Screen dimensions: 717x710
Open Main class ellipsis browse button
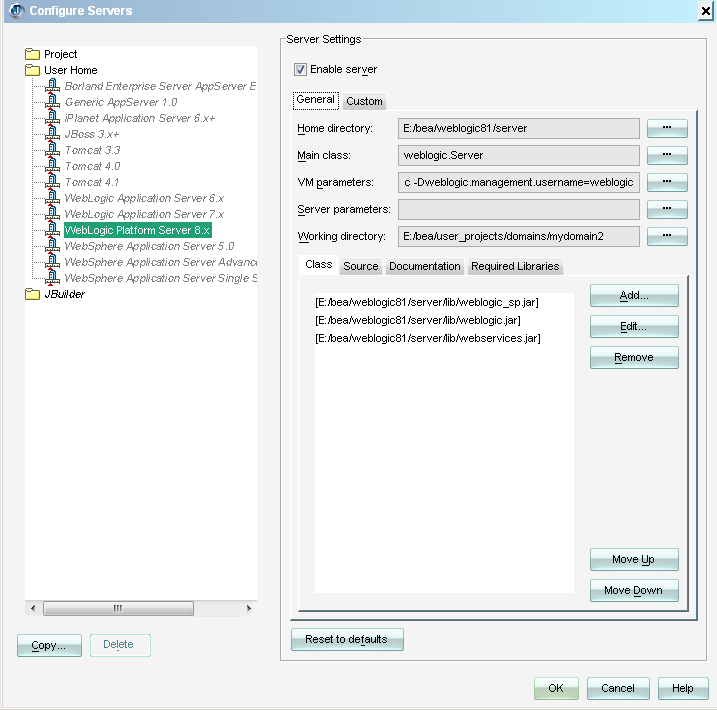[x=667, y=155]
